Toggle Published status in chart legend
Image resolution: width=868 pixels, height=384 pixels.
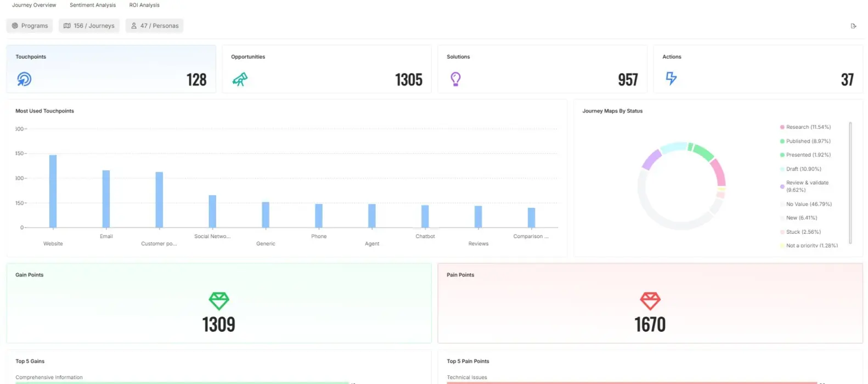(x=808, y=141)
